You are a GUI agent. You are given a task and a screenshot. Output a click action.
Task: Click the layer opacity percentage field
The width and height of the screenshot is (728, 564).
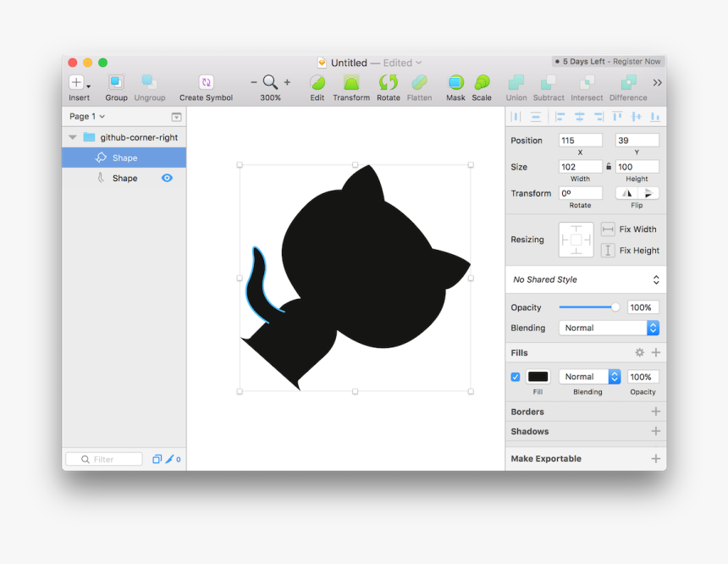643,307
